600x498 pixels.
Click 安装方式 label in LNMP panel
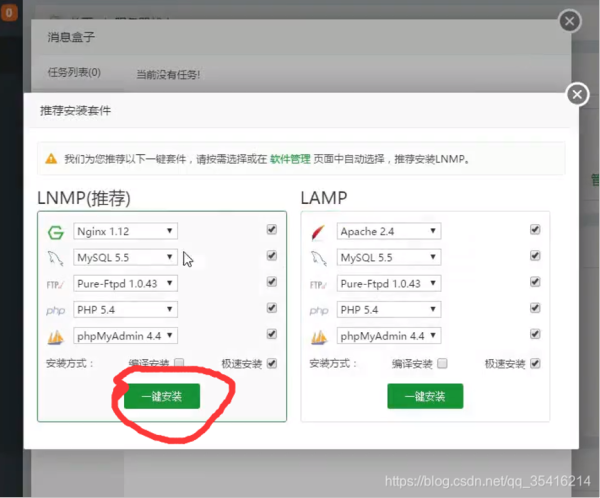(70, 363)
